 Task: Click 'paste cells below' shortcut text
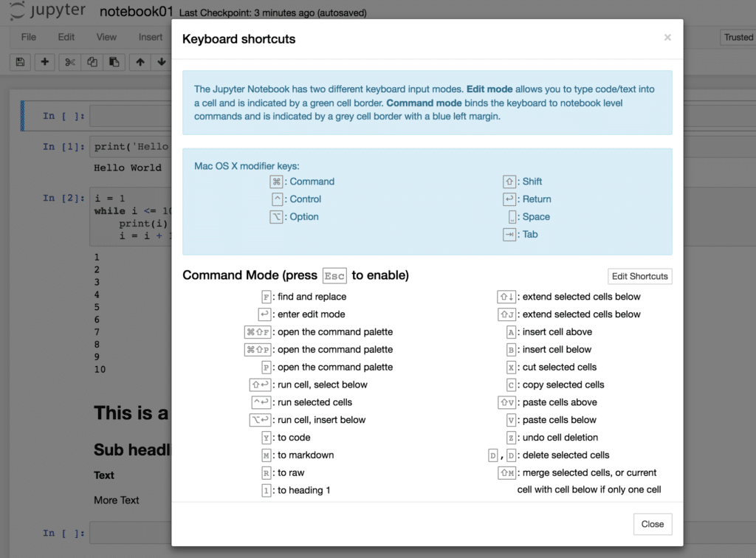(560, 420)
